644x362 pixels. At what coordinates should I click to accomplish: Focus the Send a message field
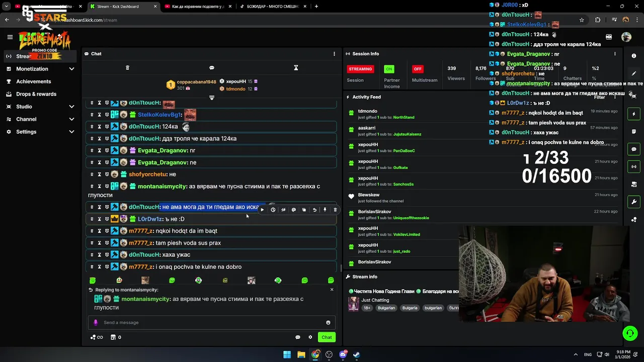coord(211,323)
